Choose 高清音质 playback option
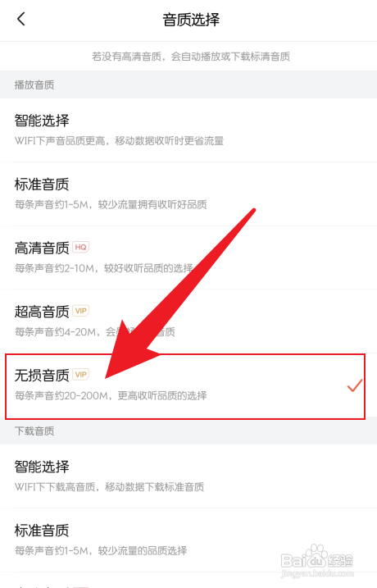The width and height of the screenshot is (377, 588). tap(188, 258)
